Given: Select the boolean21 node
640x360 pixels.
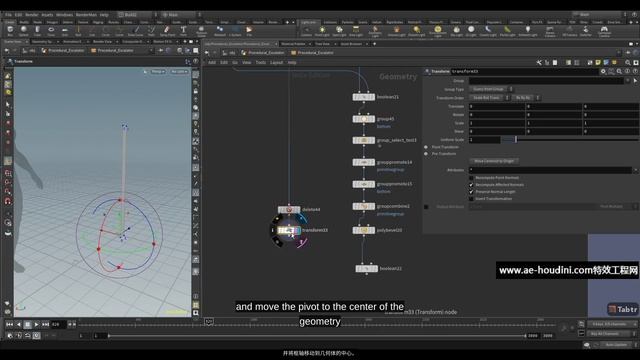Looking at the screenshot, I should [x=364, y=97].
